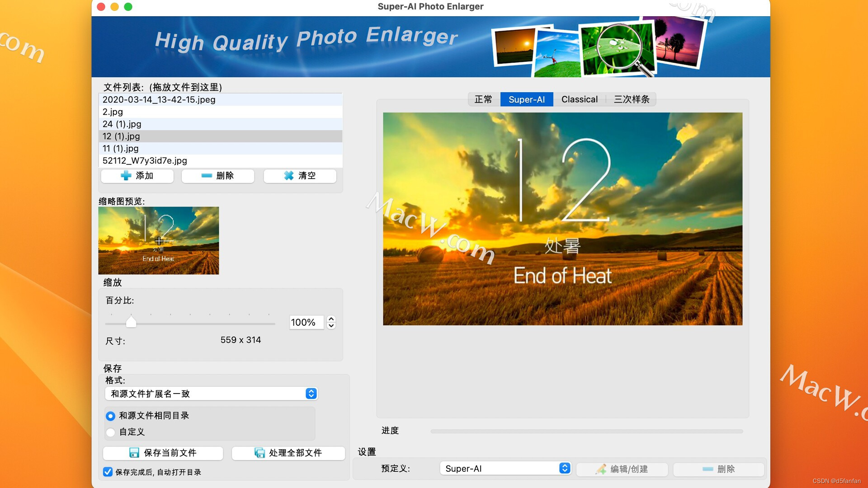This screenshot has height=488, width=868.
Task: Click the Process all files icon
Action: (259, 453)
